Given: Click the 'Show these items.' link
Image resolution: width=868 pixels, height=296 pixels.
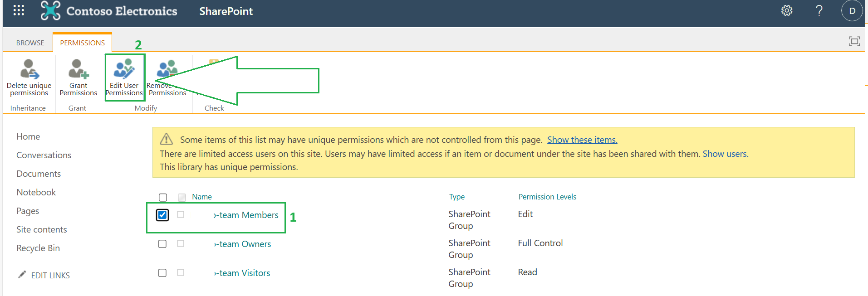Looking at the screenshot, I should pyautogui.click(x=582, y=140).
